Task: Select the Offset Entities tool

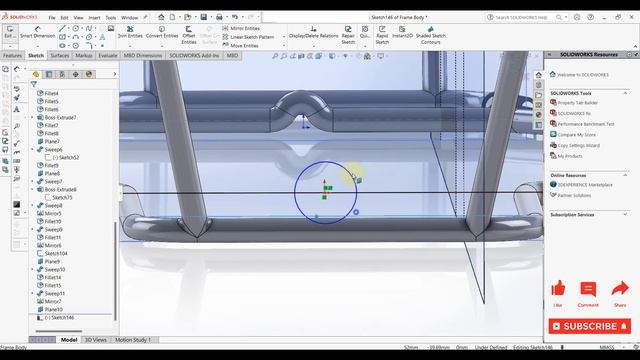Action: 189,36
